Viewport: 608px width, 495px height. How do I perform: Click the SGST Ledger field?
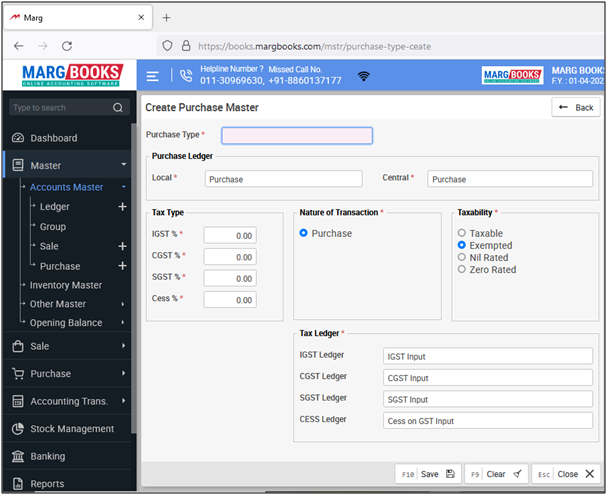[x=488, y=399]
